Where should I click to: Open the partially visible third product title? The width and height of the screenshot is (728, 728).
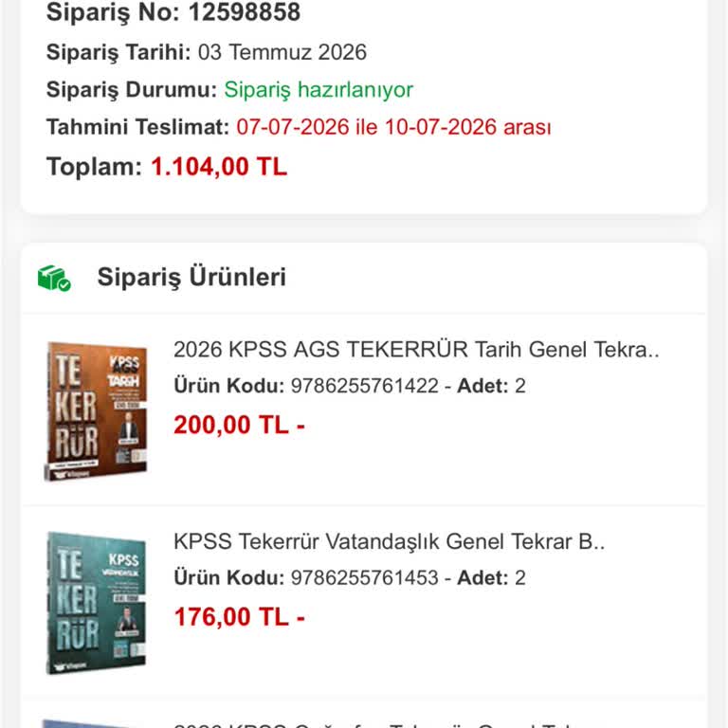click(x=372, y=726)
